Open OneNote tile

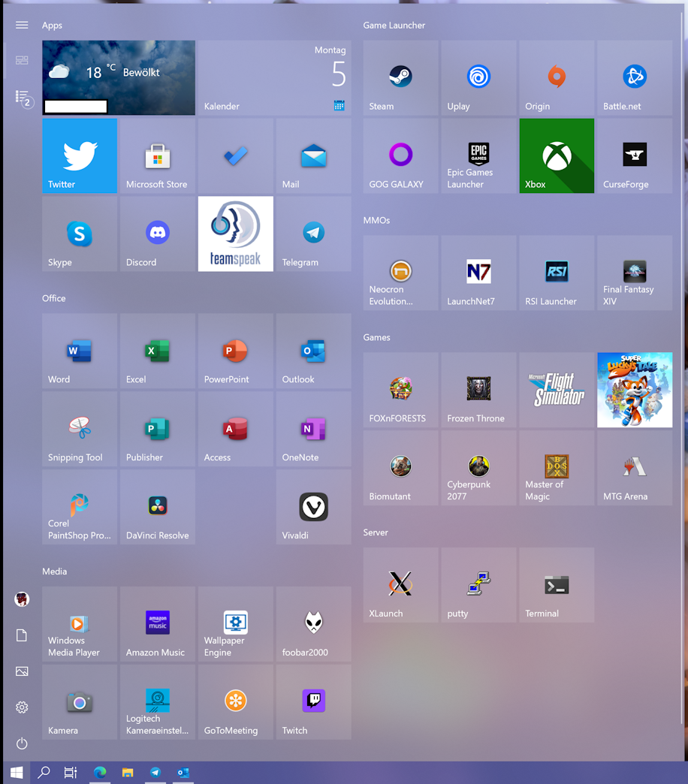[x=313, y=429]
